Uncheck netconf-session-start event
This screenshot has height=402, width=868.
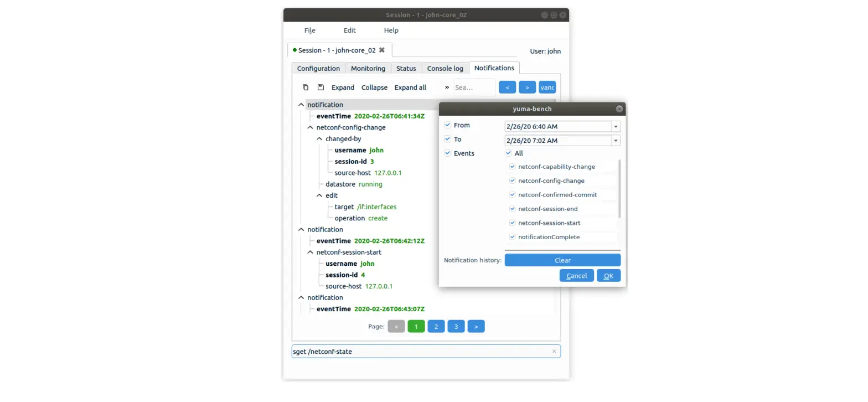pyautogui.click(x=513, y=223)
